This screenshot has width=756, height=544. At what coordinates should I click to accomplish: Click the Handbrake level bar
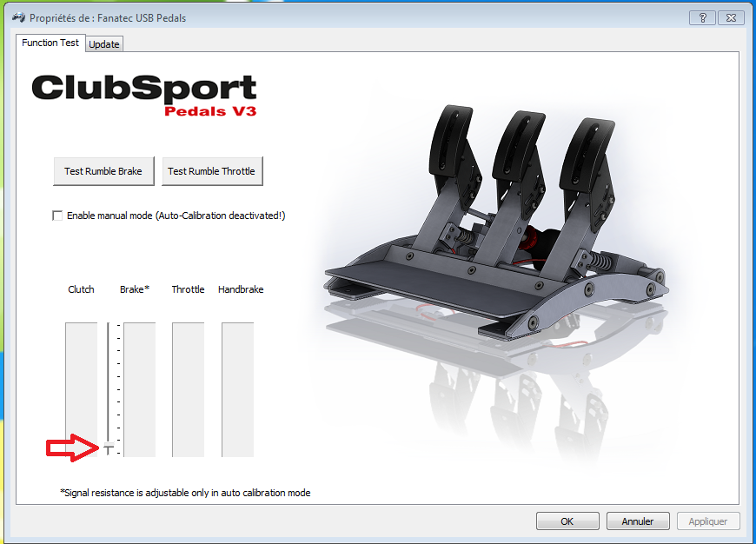point(238,389)
